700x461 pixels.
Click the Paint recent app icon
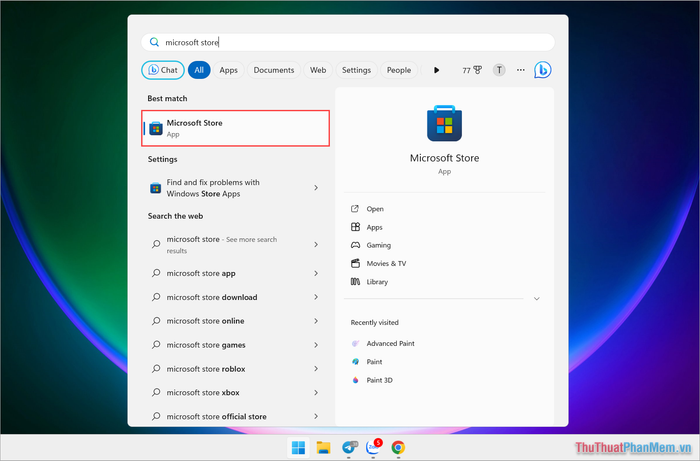(355, 361)
